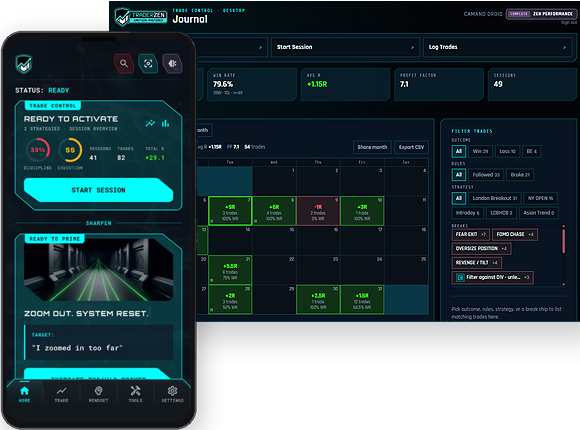
Task: Tap the purple brain icon on mobile
Action: coord(172,63)
